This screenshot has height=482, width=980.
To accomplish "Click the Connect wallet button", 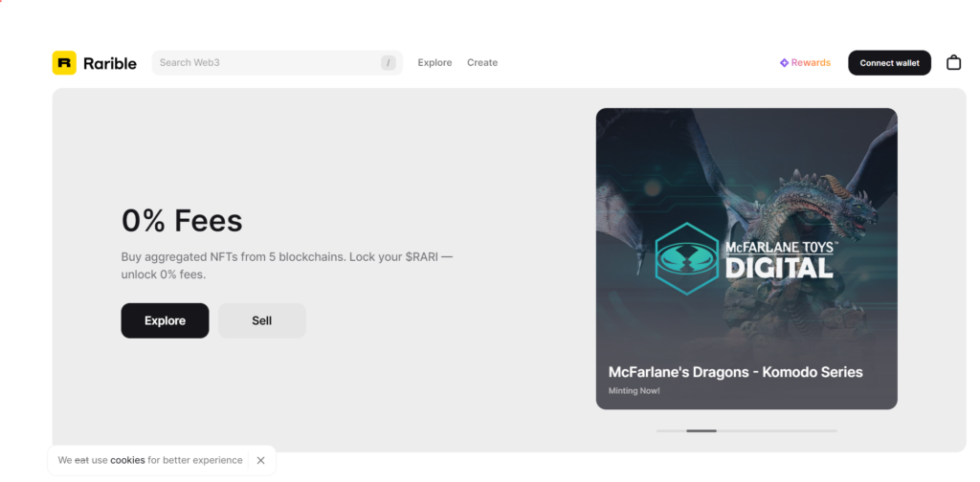I will (889, 63).
